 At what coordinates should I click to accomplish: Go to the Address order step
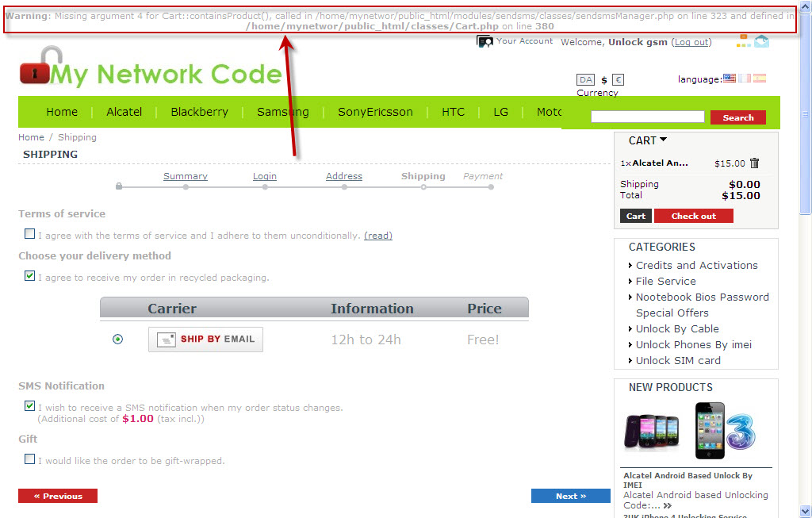pyautogui.click(x=344, y=176)
